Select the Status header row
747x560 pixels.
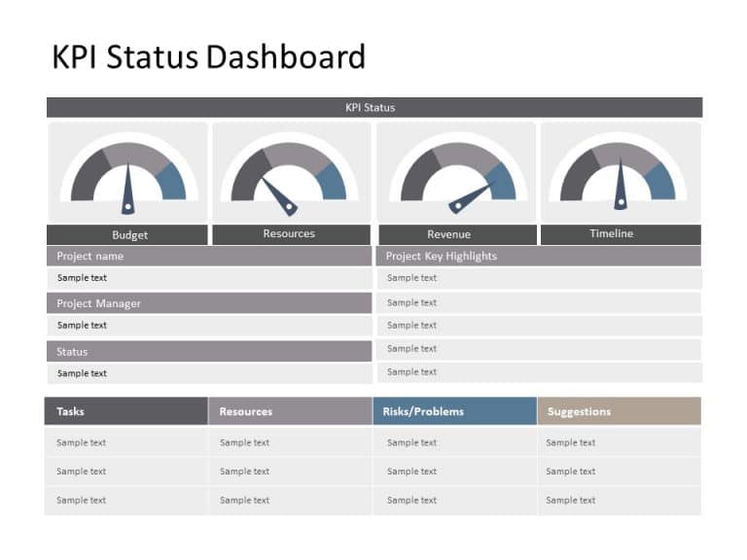click(x=209, y=351)
